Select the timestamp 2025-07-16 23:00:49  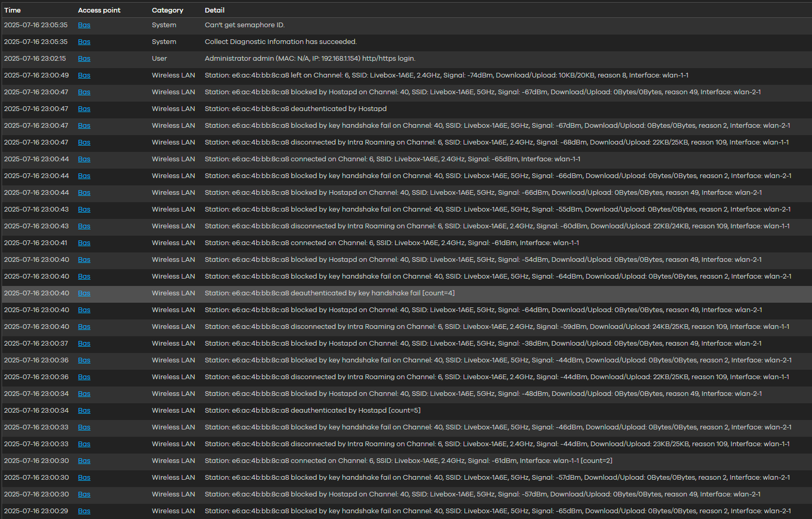coord(36,75)
